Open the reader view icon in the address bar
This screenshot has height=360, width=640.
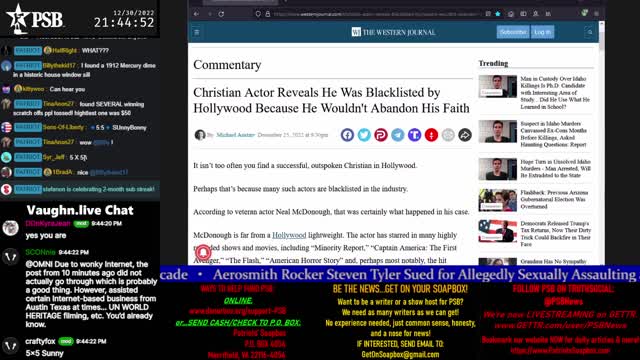(488, 14)
